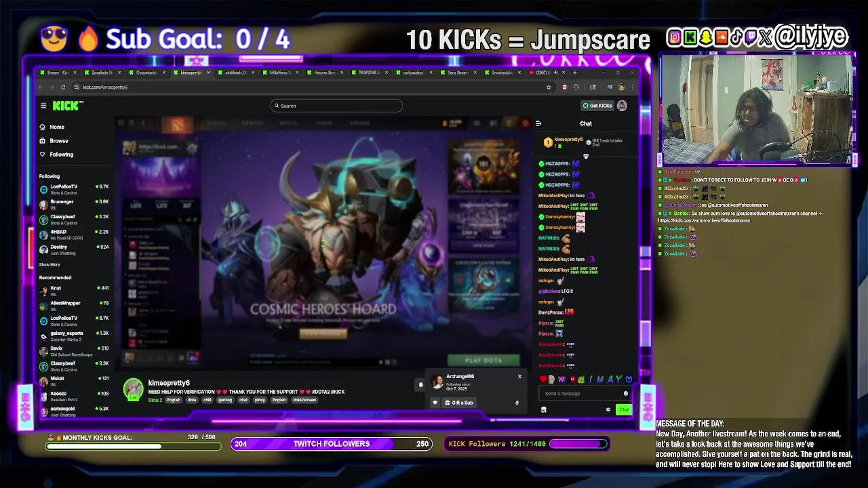Viewport: 868px width, 488px height.
Task: Open emoji picker in chat box
Action: [625, 394]
